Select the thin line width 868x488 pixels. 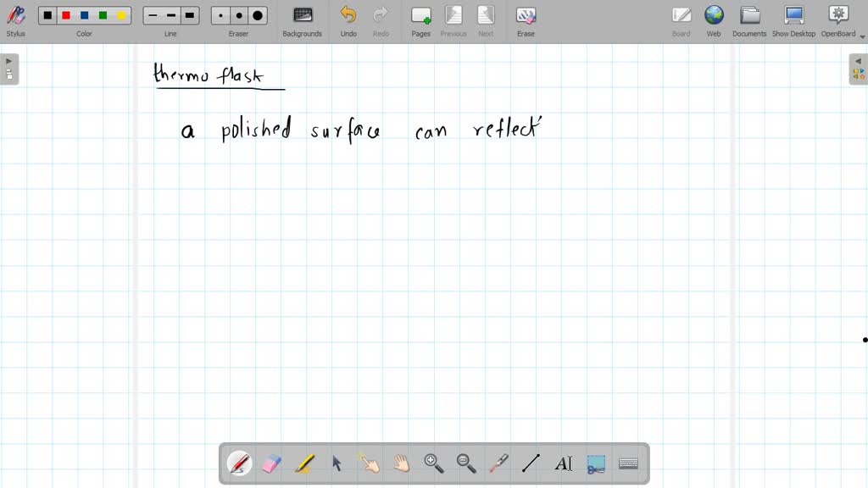(153, 15)
